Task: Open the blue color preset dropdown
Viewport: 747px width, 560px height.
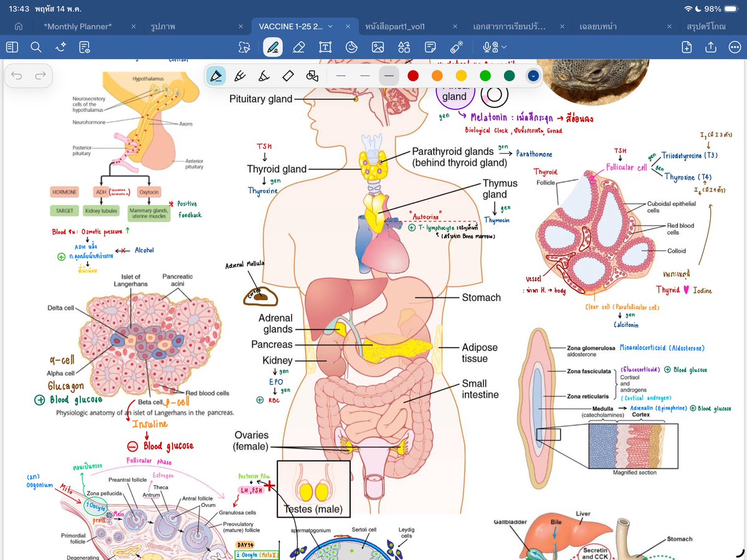Action: [533, 76]
